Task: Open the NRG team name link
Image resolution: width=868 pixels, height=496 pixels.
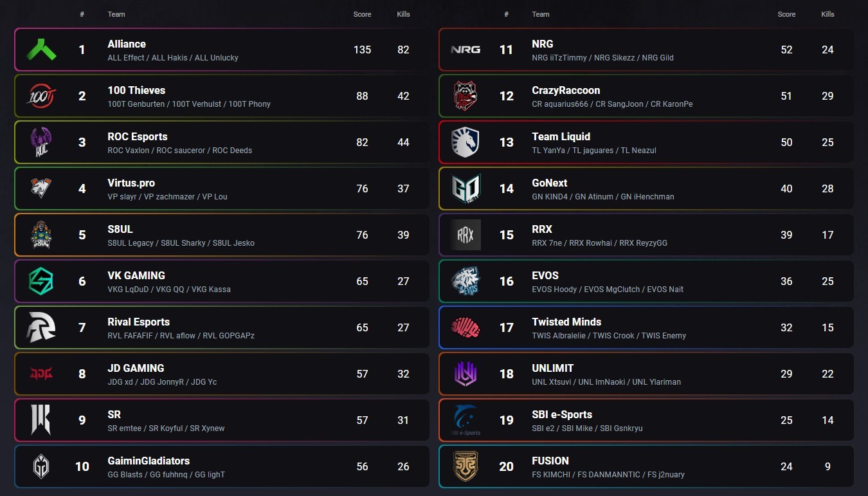Action: click(543, 44)
